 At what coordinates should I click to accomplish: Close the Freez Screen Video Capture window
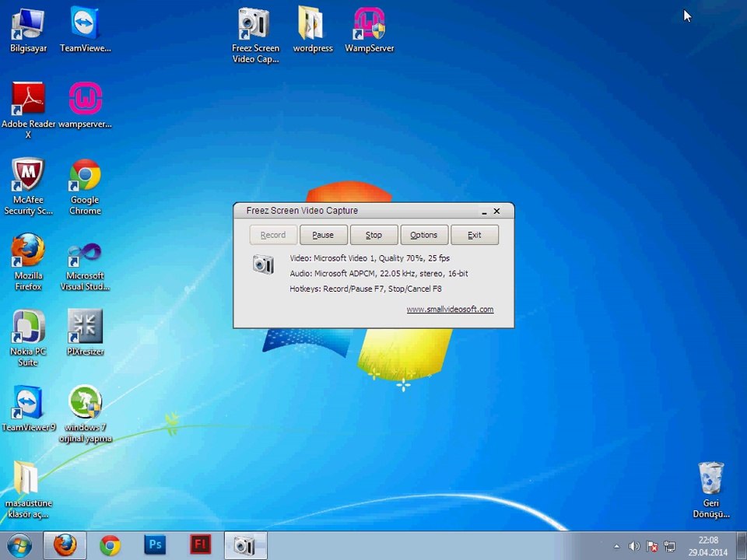(x=497, y=211)
